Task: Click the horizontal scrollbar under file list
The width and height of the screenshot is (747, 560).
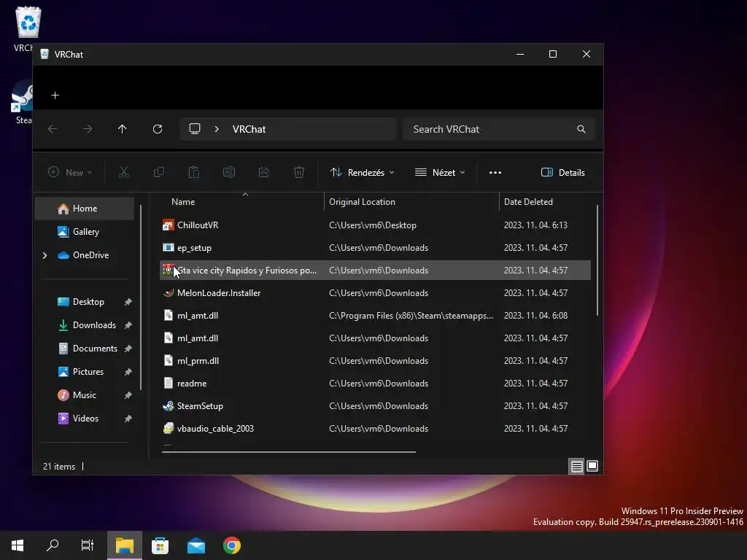Action: (289, 452)
